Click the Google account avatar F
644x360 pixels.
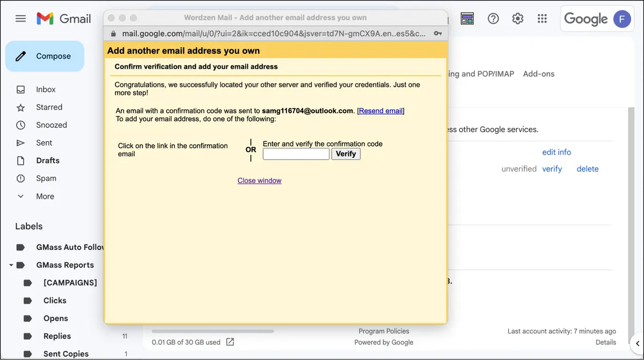pyautogui.click(x=621, y=19)
